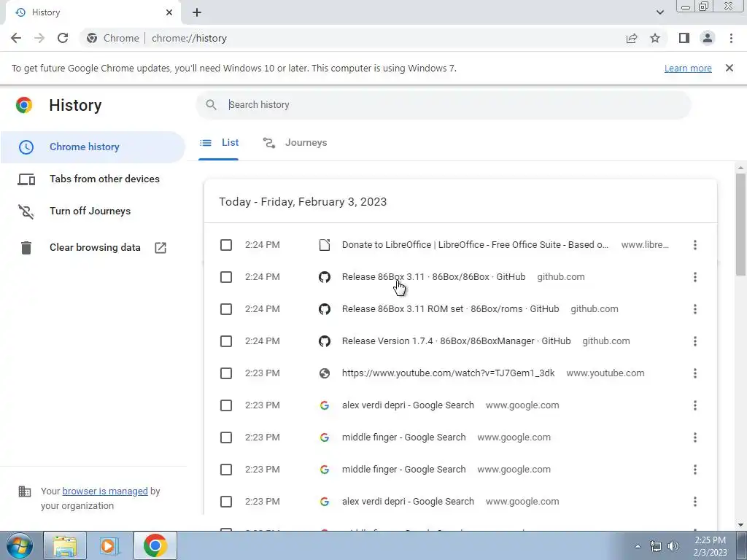This screenshot has width=747, height=560.
Task: Click the page favicon for LibreOffice entry
Action: [x=325, y=245]
